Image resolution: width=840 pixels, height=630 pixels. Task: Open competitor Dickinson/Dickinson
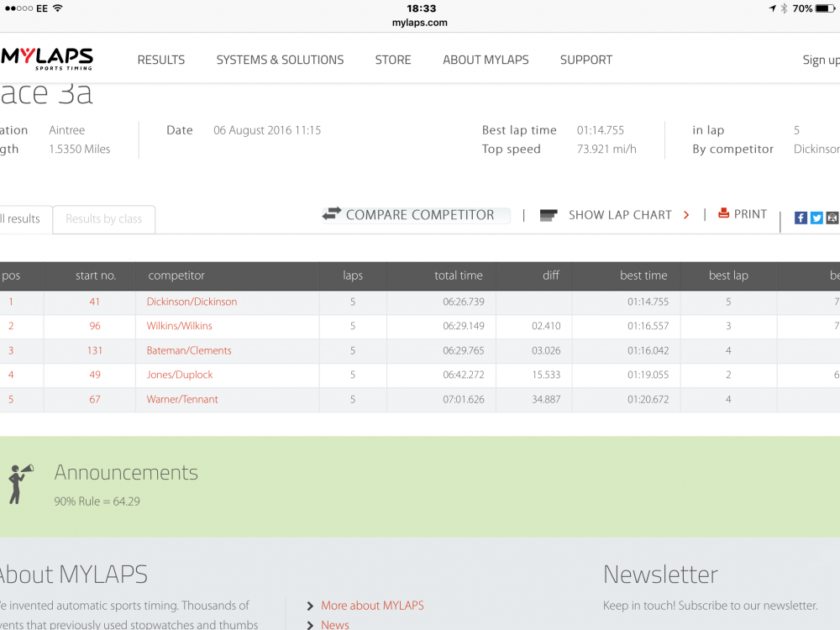(x=192, y=302)
